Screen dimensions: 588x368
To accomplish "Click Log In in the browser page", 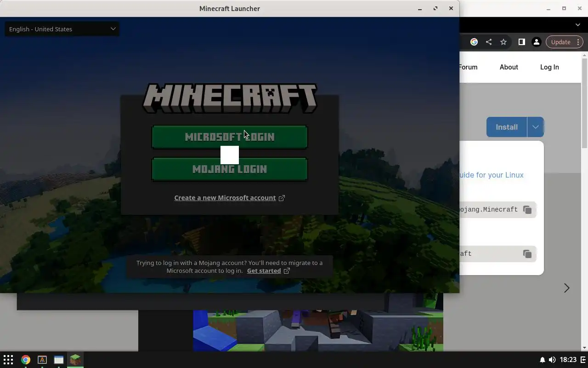I will [x=549, y=67].
